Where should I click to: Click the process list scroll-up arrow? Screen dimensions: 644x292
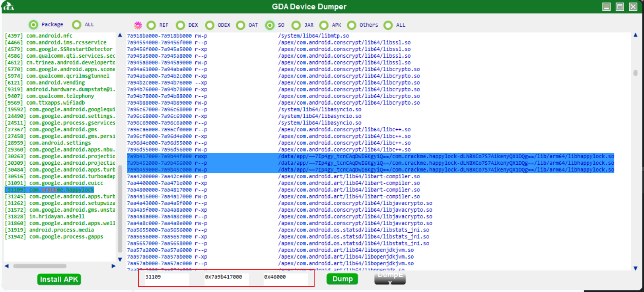[120, 35]
